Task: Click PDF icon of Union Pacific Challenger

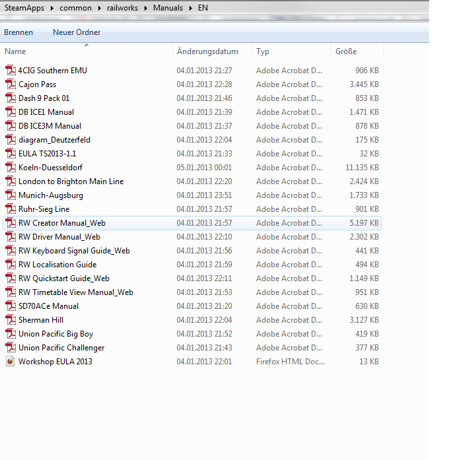Action: [11, 348]
